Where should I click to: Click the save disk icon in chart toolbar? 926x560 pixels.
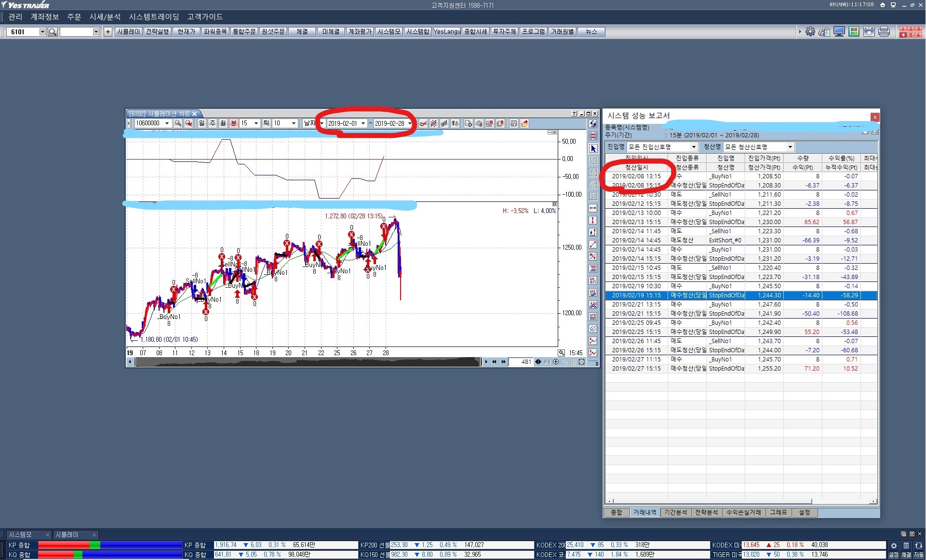[514, 123]
